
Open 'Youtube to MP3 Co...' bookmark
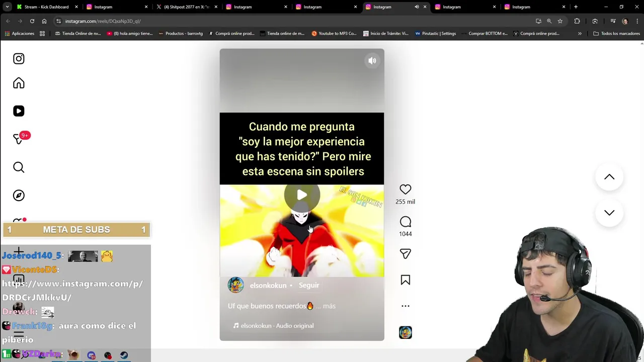334,34
